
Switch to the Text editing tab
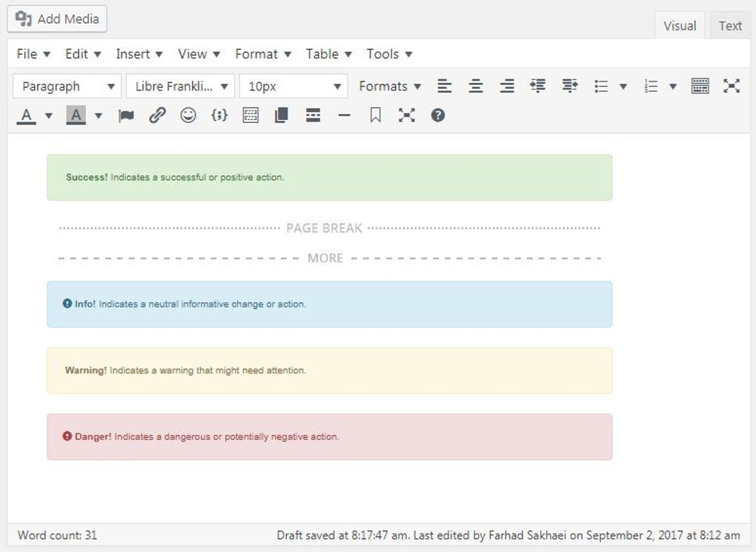(729, 24)
